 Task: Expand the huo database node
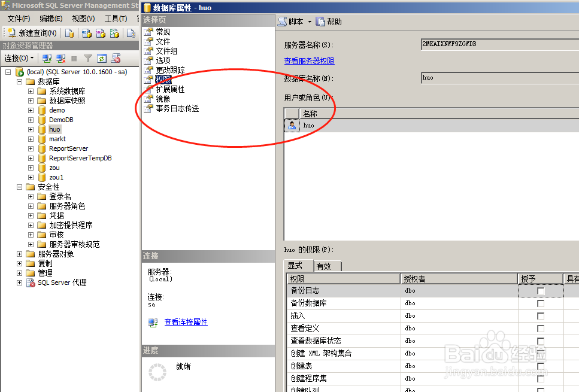coord(31,129)
